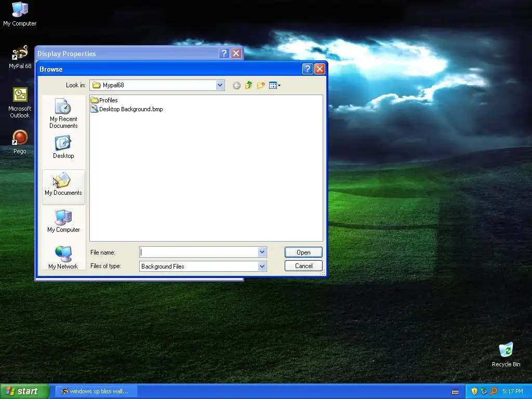Image resolution: width=532 pixels, height=399 pixels.
Task: Select the Profiles folder
Action: (x=104, y=100)
